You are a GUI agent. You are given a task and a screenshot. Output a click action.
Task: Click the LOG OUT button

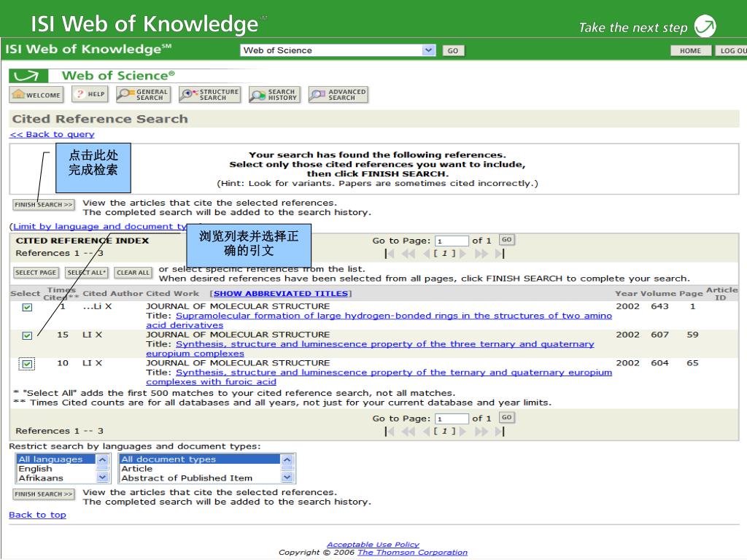coord(731,50)
